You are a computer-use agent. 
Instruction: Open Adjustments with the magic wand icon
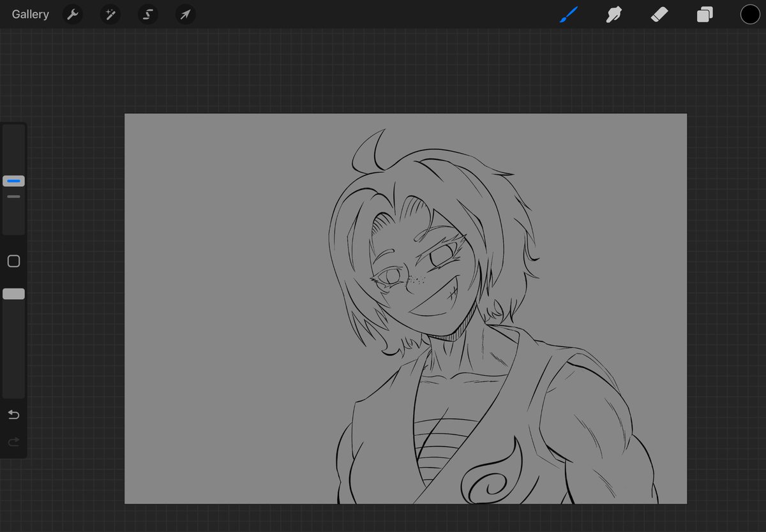click(x=110, y=14)
